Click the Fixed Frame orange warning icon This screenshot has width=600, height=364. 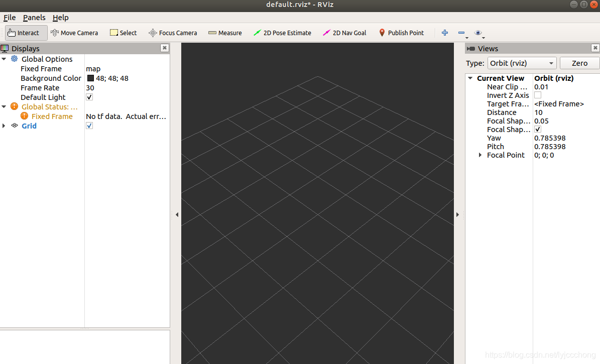tap(24, 116)
